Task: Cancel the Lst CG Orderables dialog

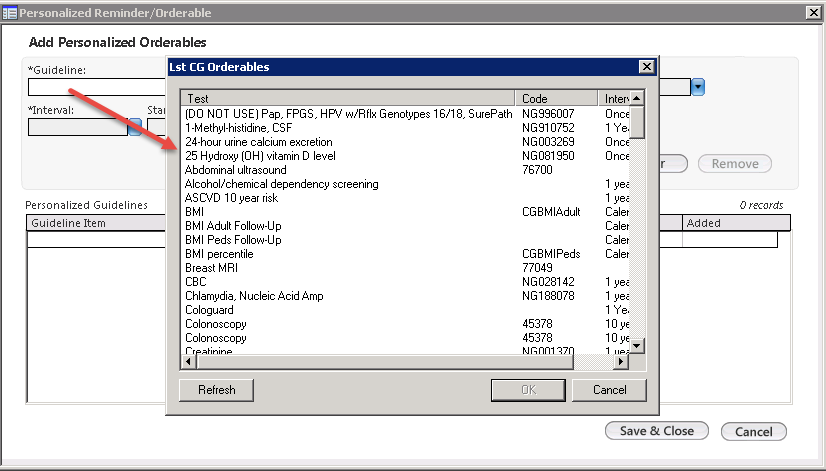Action: pyautogui.click(x=609, y=390)
